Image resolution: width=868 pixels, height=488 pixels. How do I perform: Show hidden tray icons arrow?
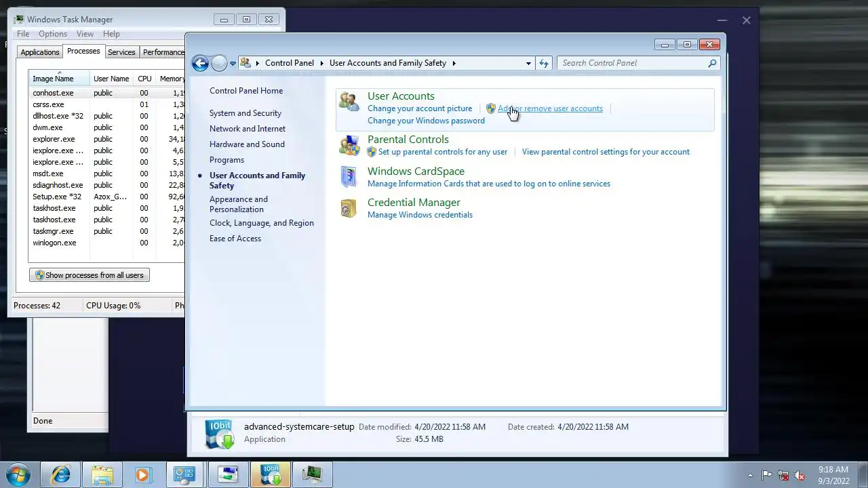[750, 475]
